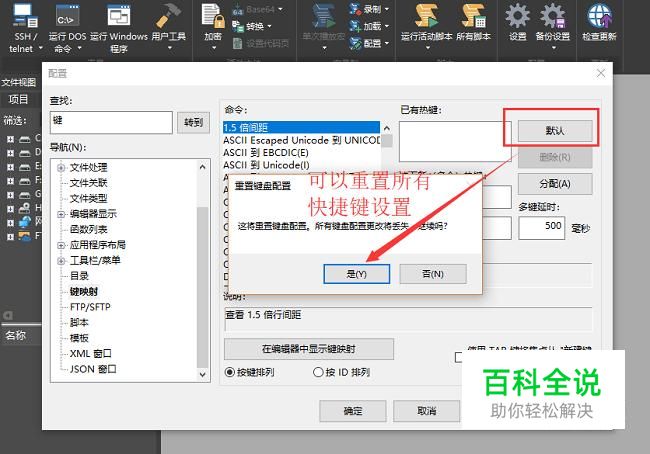
Task: Switch to the 项目 tab
Action: coord(18,100)
